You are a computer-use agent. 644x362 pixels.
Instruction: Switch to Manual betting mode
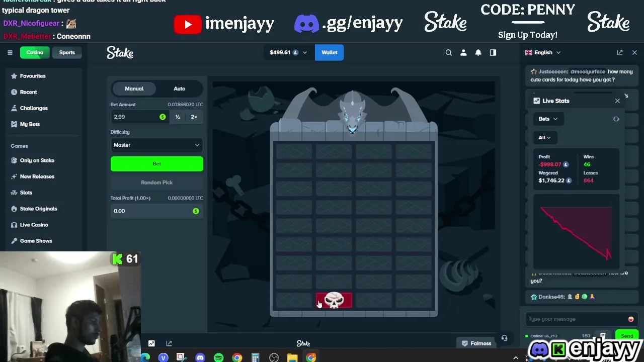click(134, 88)
